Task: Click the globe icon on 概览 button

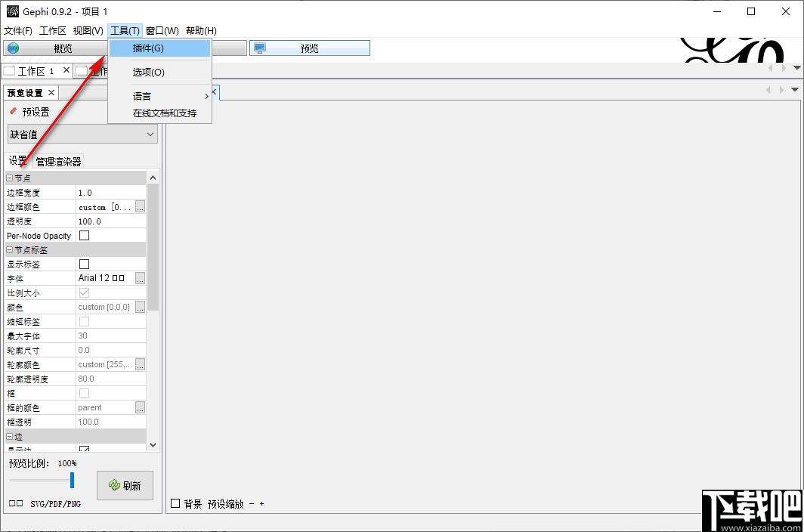Action: click(x=14, y=48)
